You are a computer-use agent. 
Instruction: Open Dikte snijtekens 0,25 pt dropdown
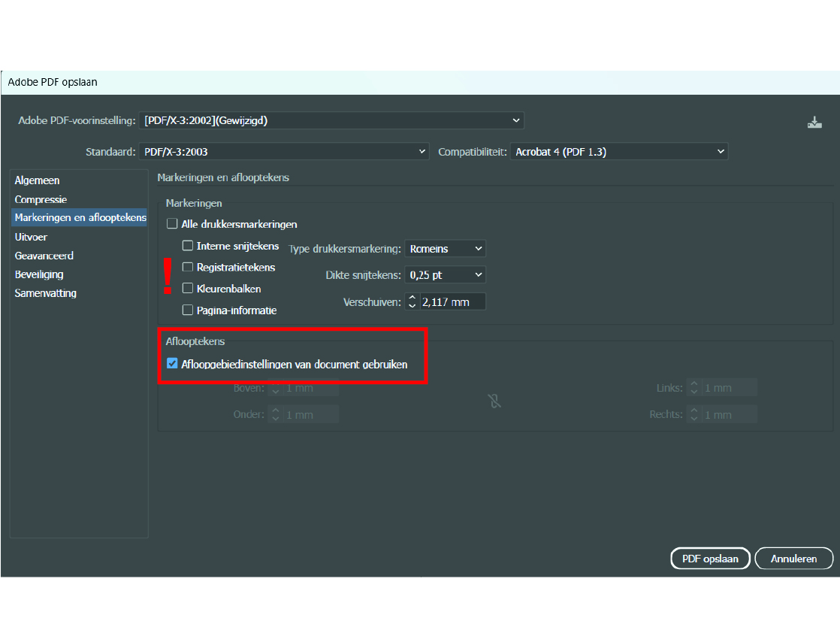(x=445, y=275)
